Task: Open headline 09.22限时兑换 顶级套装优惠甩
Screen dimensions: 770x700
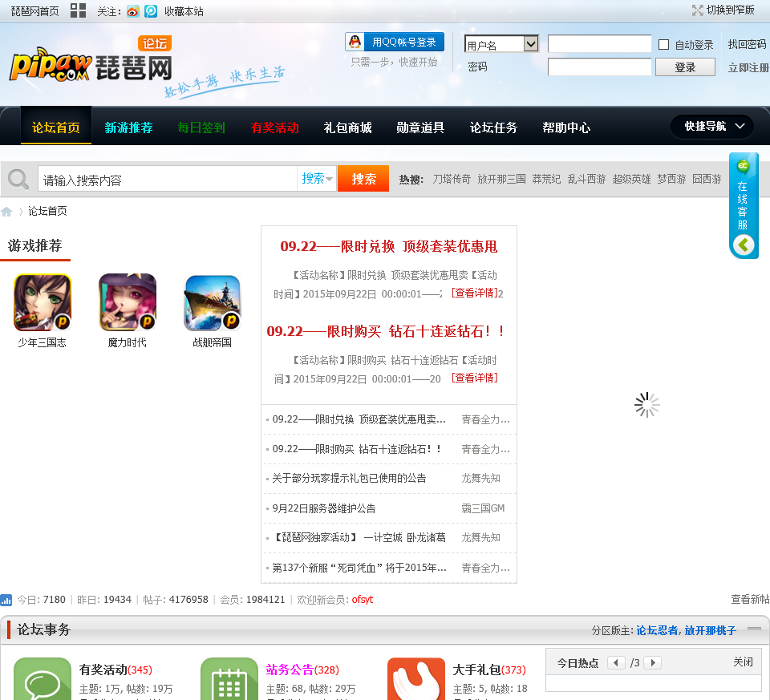Action: tap(389, 246)
